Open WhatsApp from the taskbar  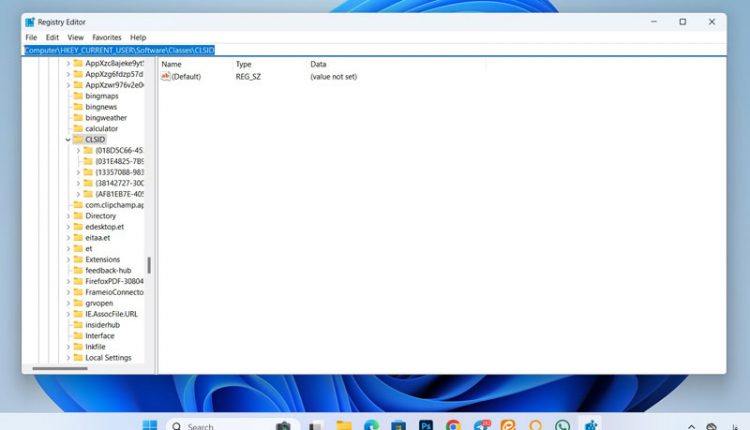point(562,425)
